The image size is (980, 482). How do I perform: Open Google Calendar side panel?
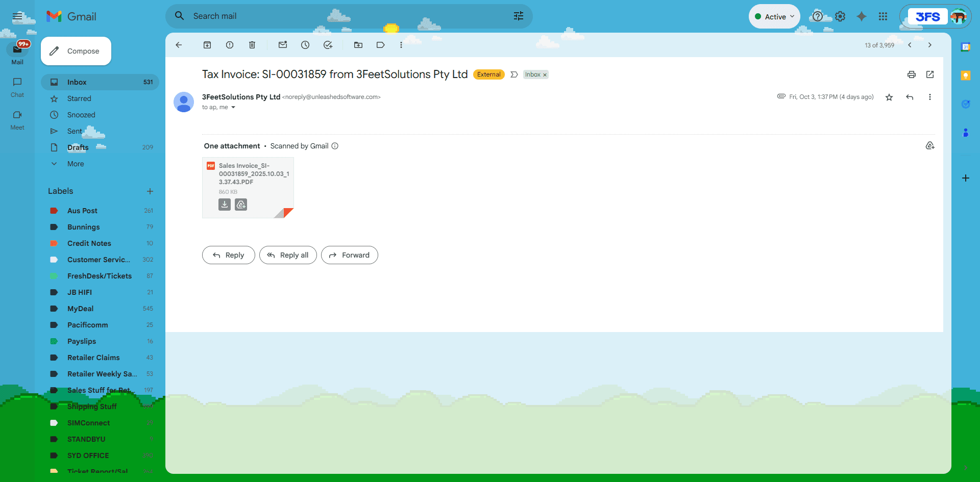(966, 47)
